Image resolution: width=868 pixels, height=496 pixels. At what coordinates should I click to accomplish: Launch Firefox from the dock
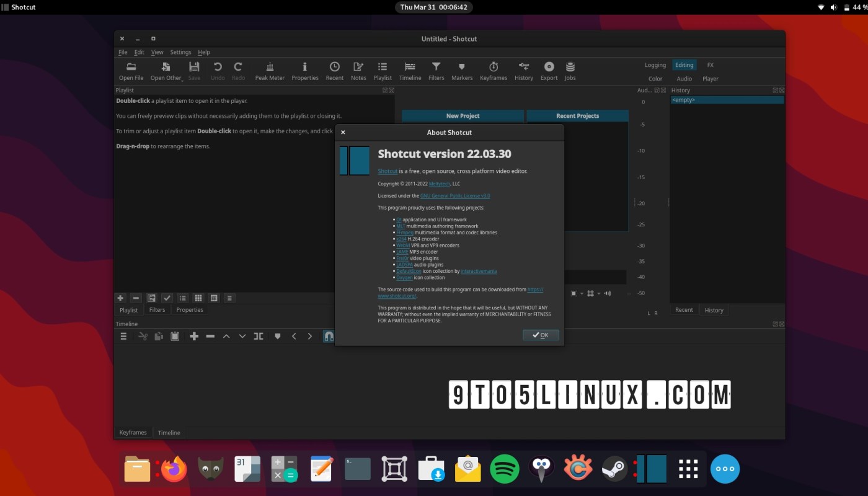[x=174, y=469]
